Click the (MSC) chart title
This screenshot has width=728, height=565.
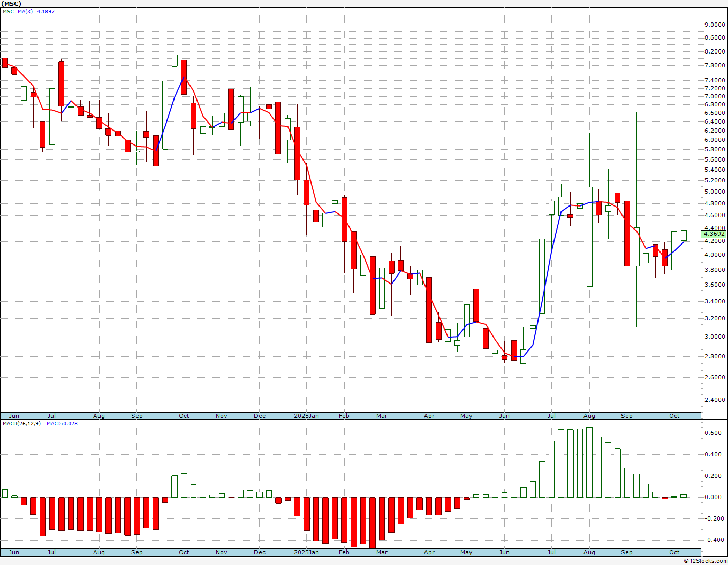tap(11, 4)
